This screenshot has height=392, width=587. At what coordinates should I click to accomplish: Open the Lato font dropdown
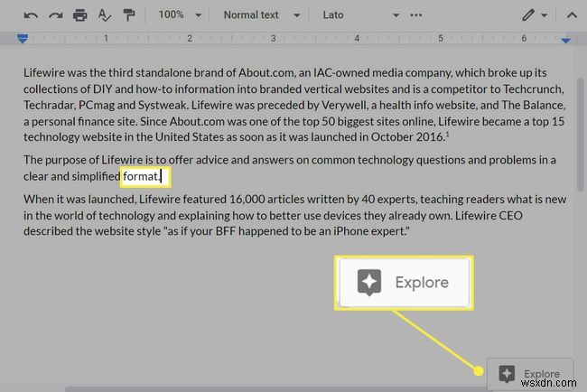[x=361, y=15]
